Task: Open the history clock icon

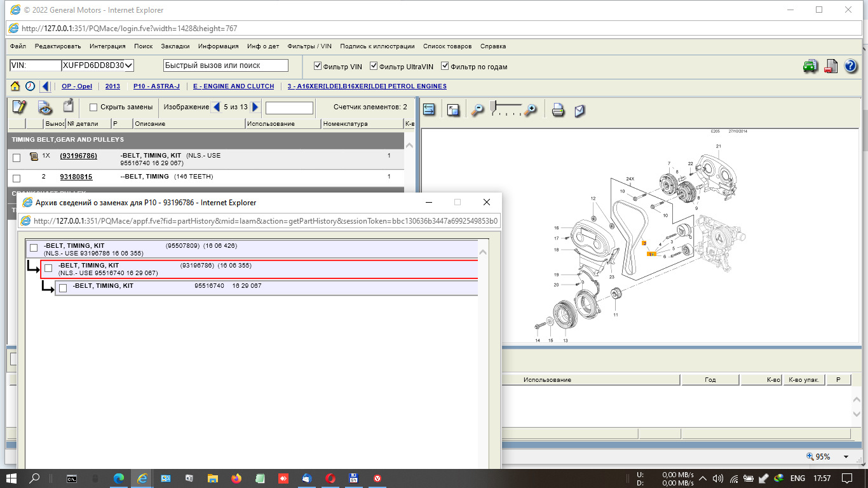Action: coord(30,86)
